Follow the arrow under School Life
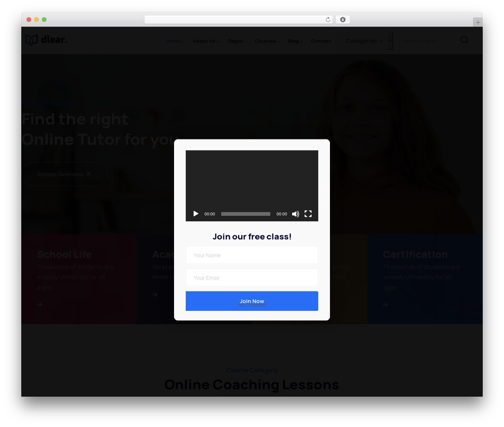 click(x=39, y=304)
